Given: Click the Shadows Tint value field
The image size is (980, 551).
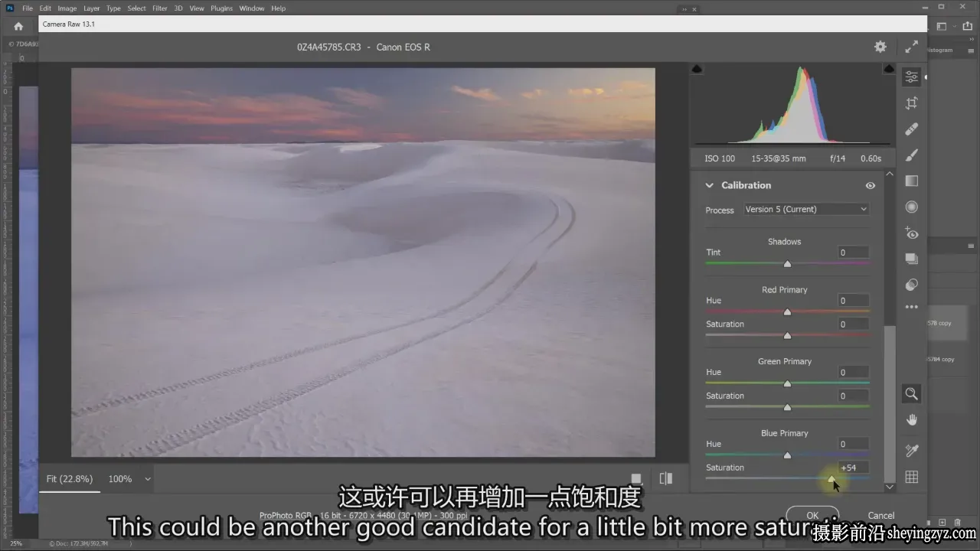Looking at the screenshot, I should (853, 253).
